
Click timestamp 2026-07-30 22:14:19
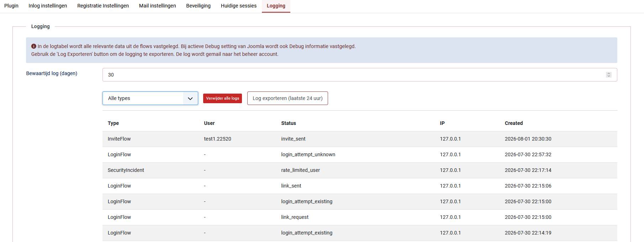[x=528, y=233]
